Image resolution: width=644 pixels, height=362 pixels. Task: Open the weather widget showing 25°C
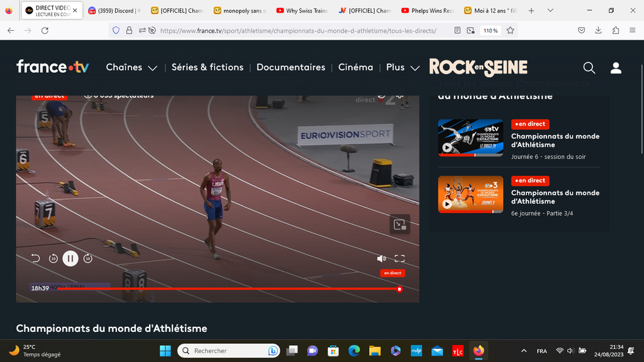tap(35, 351)
